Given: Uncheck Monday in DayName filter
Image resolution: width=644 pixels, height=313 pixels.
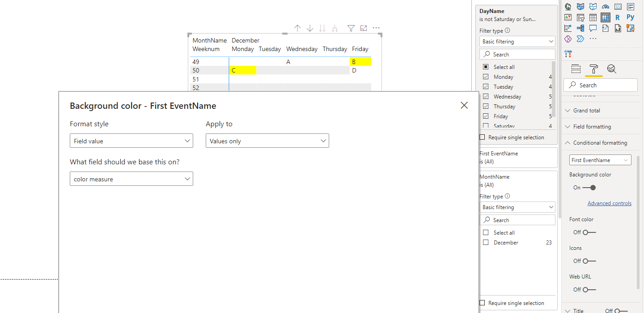Looking at the screenshot, I should (x=486, y=77).
